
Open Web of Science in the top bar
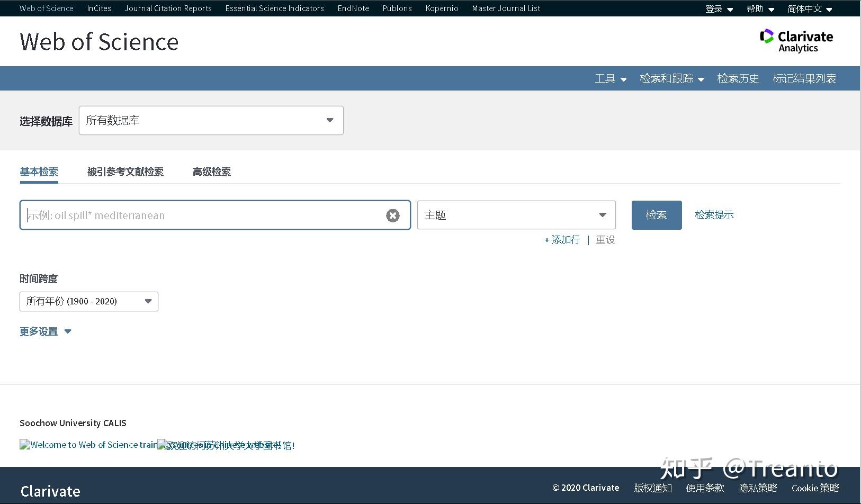pyautogui.click(x=47, y=8)
